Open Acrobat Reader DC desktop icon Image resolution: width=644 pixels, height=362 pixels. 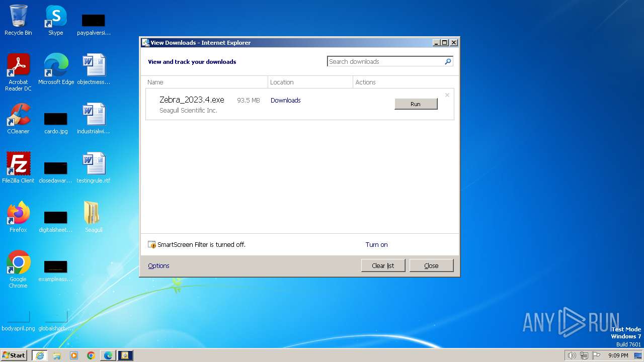point(18,72)
